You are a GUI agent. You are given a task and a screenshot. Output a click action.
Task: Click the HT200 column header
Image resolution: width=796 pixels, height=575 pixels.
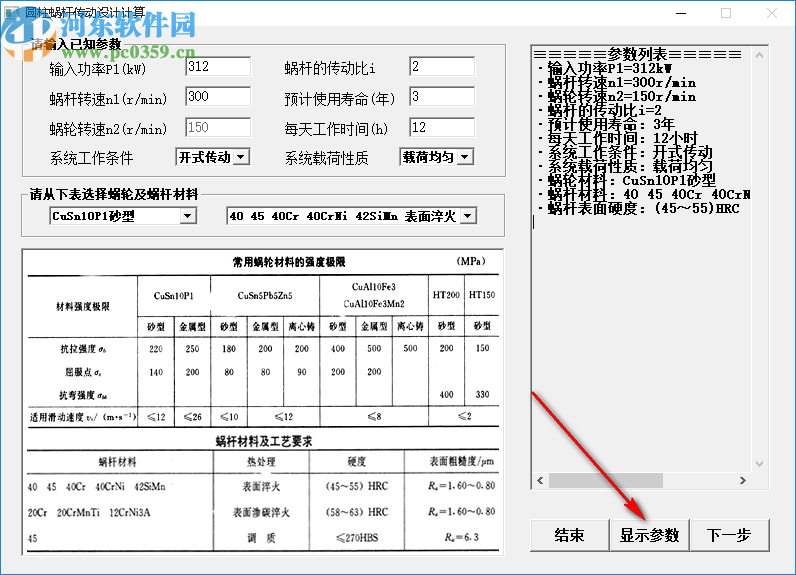tap(446, 295)
